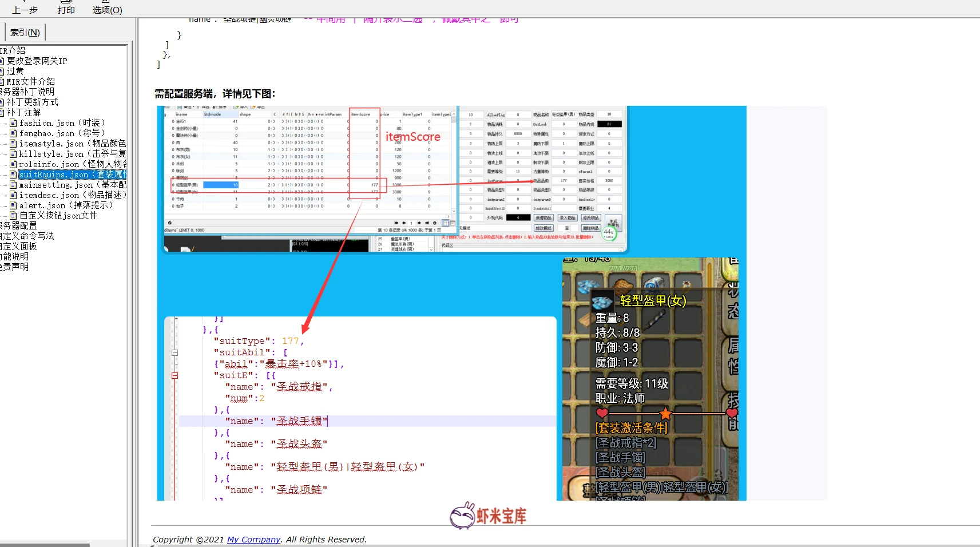Click the 轻型盔甲(女) item tooltip image

click(x=650, y=379)
